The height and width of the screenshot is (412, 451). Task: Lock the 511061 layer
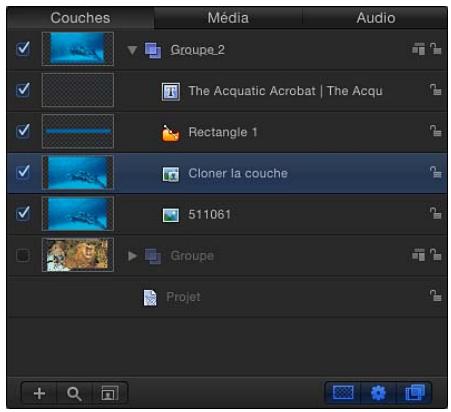(435, 213)
